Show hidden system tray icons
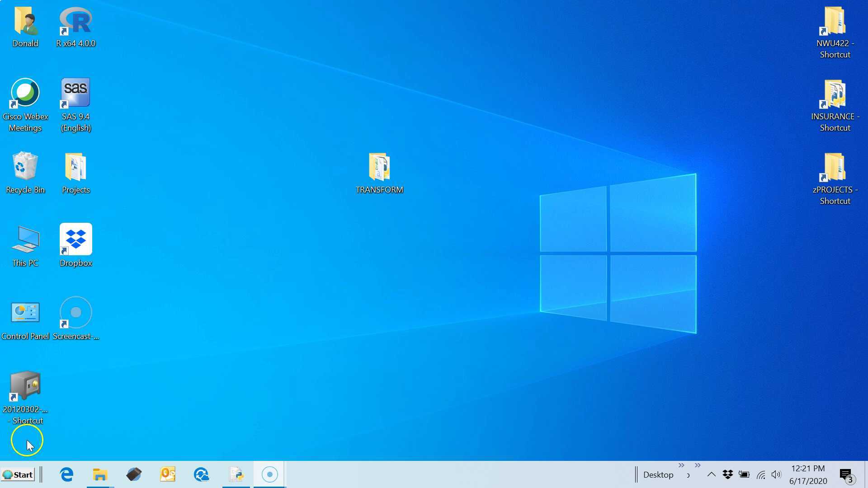Image resolution: width=868 pixels, height=488 pixels. coord(711,474)
